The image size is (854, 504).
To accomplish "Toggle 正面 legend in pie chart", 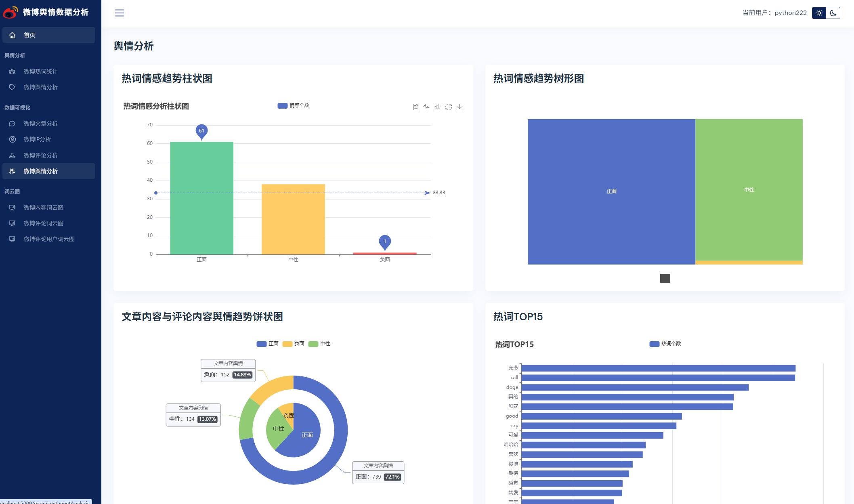I will [x=267, y=344].
